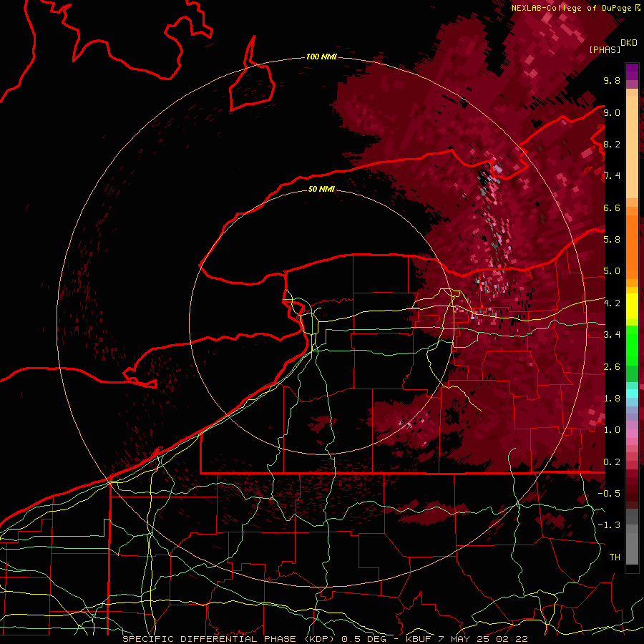Image resolution: width=644 pixels, height=644 pixels.
Task: Click the -0.5 value on the color scale
Action: tap(609, 494)
